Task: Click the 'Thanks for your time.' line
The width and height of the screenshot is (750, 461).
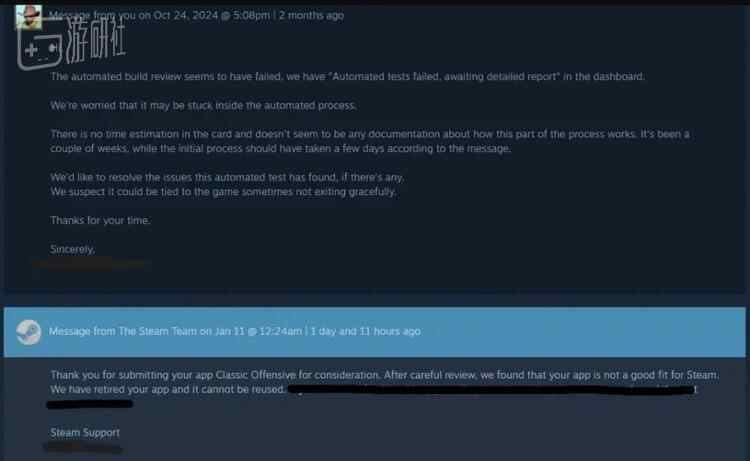Action: click(x=100, y=220)
